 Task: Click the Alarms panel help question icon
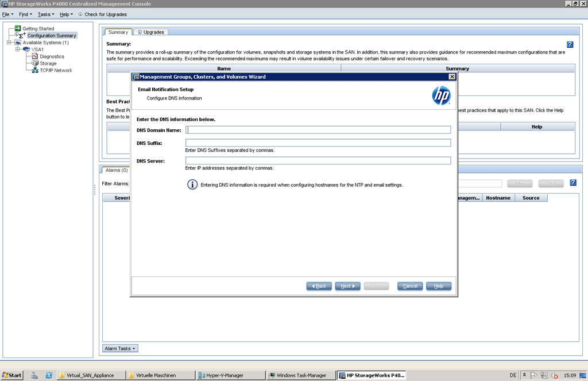pyautogui.click(x=572, y=182)
